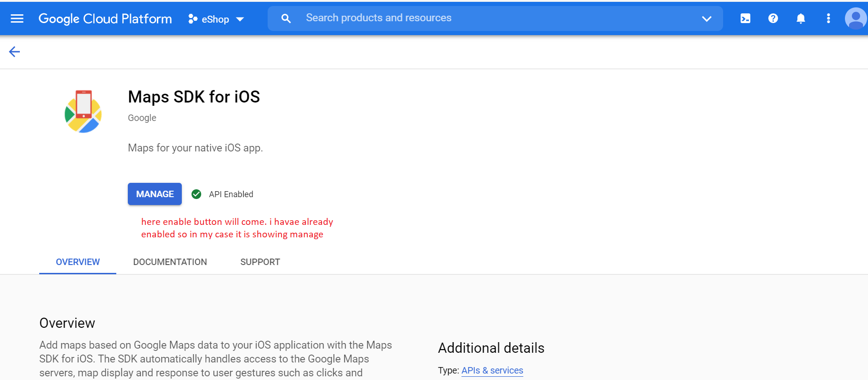Expand the search bar dropdown arrow
Viewport: 868px width, 380px height.
point(706,18)
